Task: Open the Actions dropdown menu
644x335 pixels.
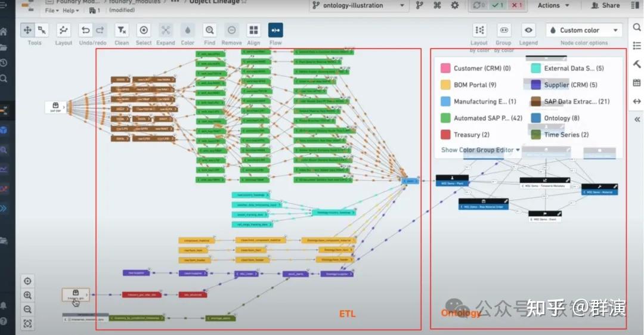Action: [553, 5]
